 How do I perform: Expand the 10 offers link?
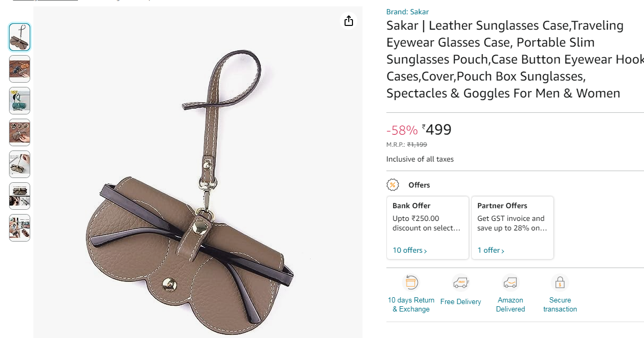point(409,250)
